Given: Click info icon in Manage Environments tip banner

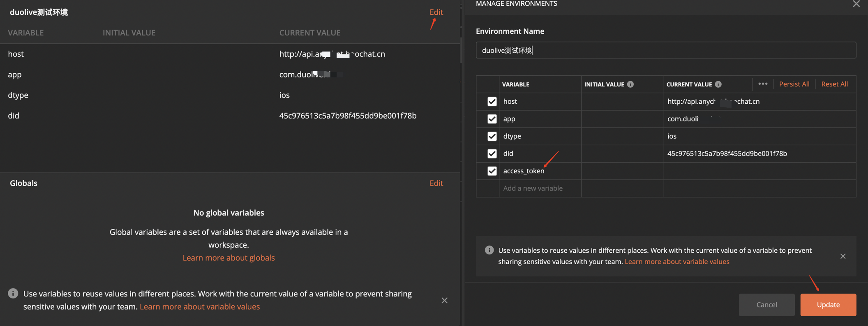Looking at the screenshot, I should [489, 250].
